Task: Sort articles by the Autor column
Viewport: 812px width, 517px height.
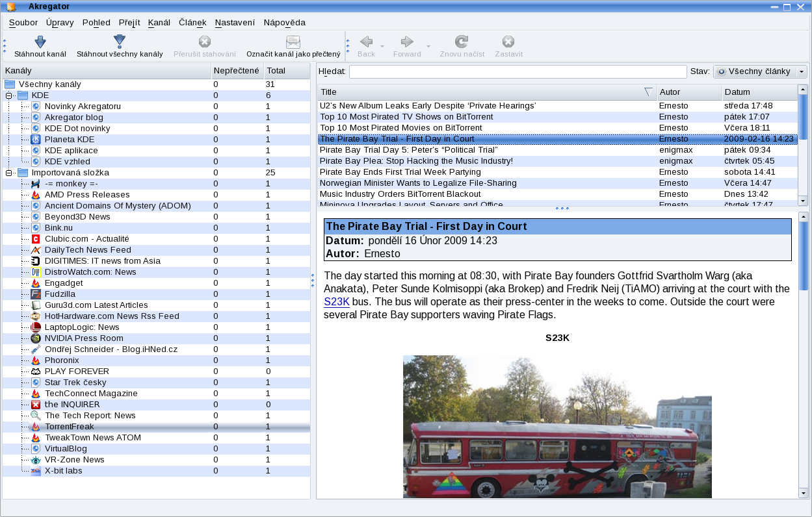Action: 689,92
